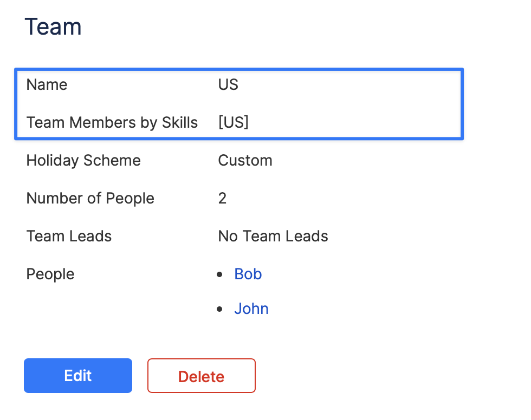
Task: Click the Team Members by Skills label
Action: point(112,122)
